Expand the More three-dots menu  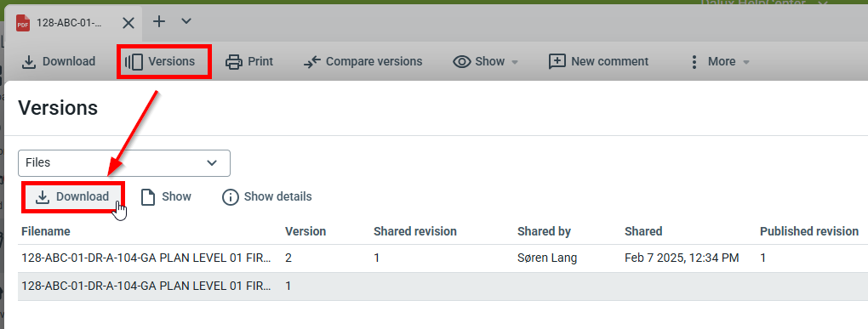[x=718, y=61]
